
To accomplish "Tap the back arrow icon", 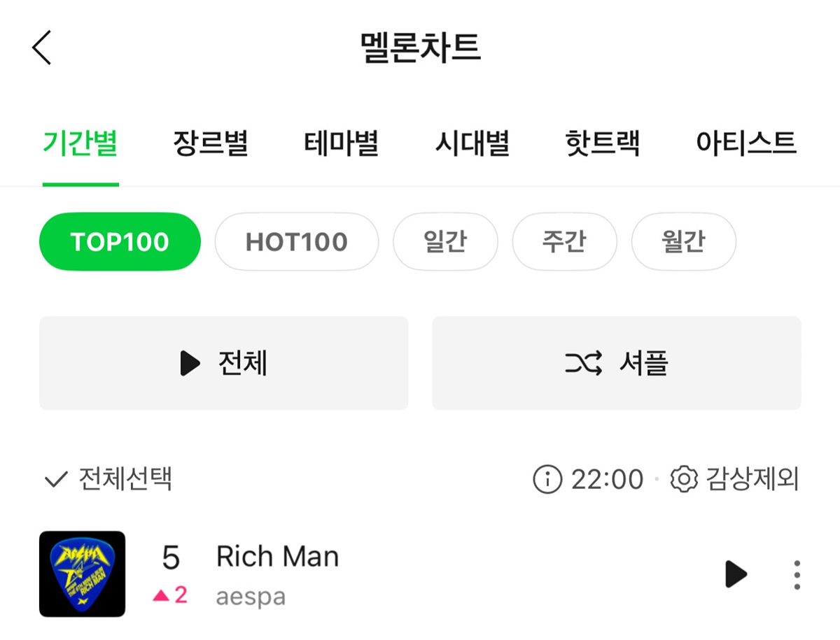I will [x=42, y=48].
